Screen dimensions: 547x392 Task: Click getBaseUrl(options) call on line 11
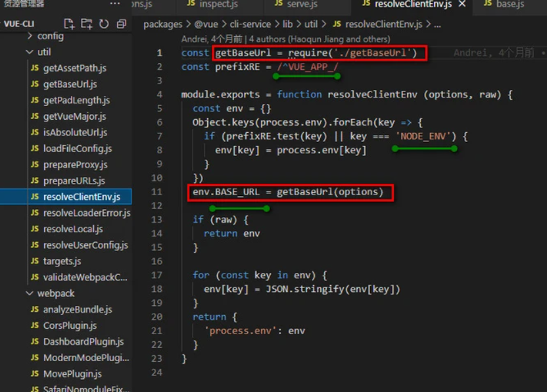click(x=330, y=192)
